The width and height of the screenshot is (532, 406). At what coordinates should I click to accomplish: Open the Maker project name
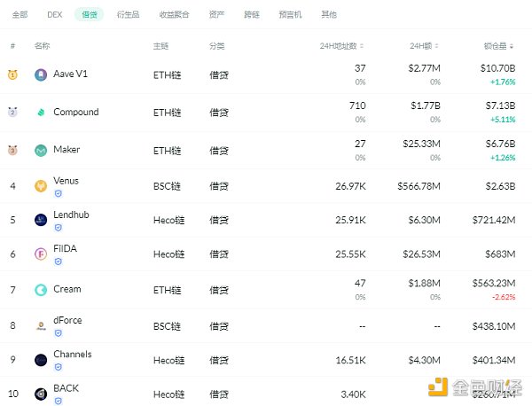(66, 149)
